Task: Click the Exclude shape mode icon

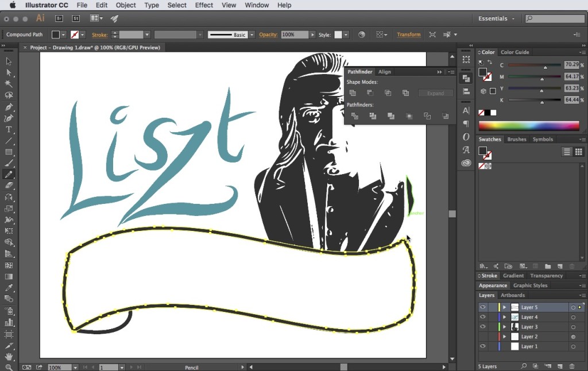Action: (x=406, y=92)
